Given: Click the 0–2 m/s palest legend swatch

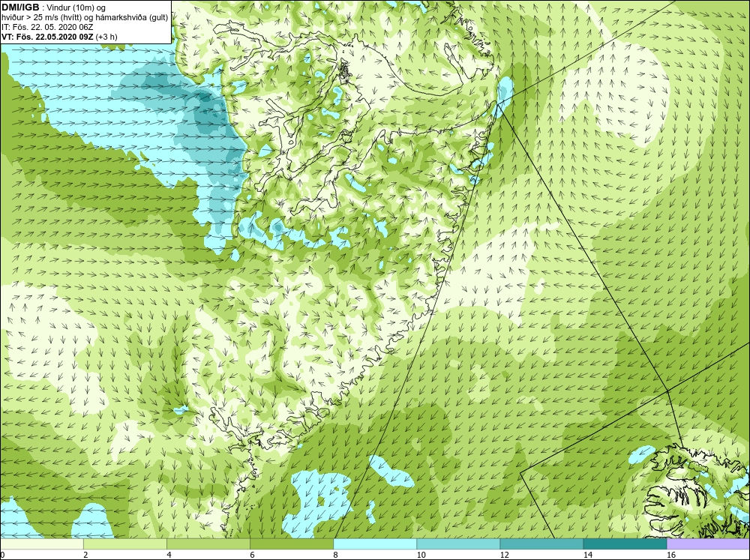Looking at the screenshot, I should click(x=42, y=544).
